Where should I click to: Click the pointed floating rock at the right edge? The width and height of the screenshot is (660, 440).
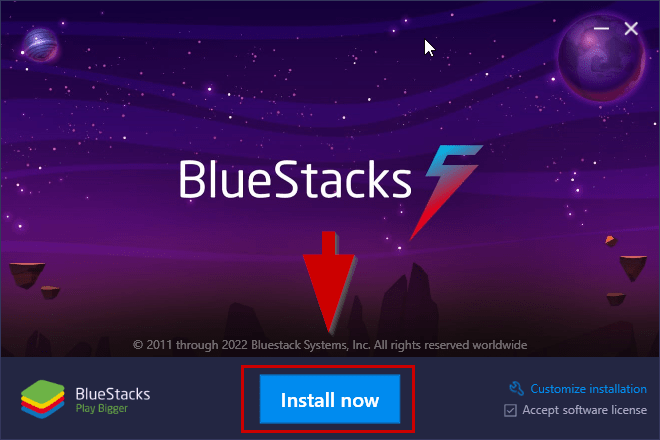tap(633, 268)
